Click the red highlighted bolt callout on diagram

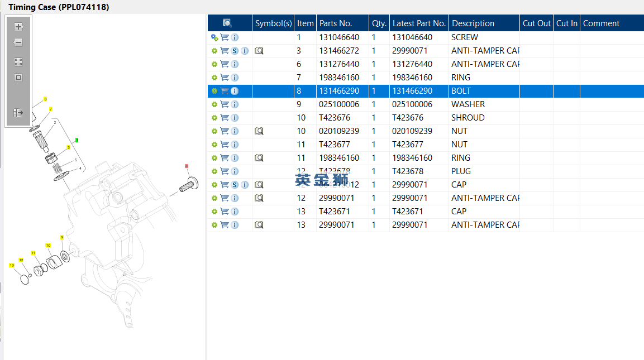pos(187,166)
